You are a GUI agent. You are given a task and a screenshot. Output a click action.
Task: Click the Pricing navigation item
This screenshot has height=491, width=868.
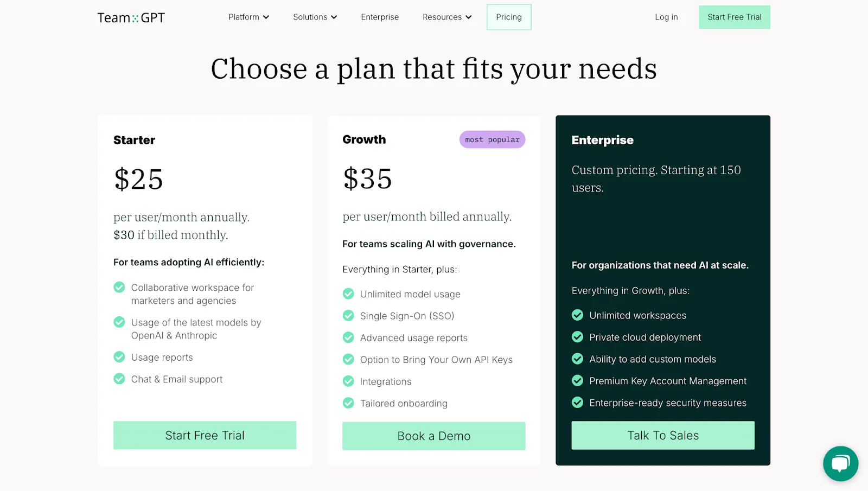[508, 17]
